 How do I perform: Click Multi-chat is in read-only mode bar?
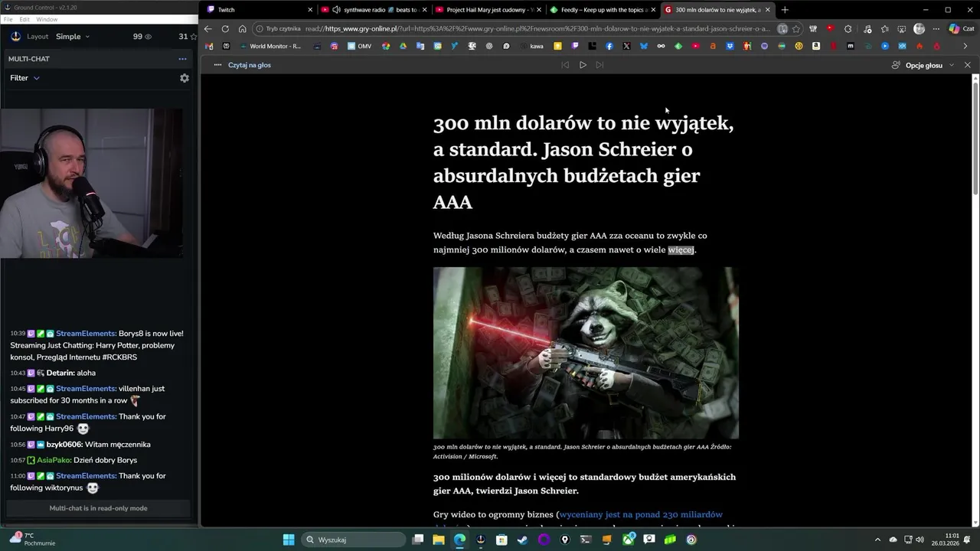point(98,508)
